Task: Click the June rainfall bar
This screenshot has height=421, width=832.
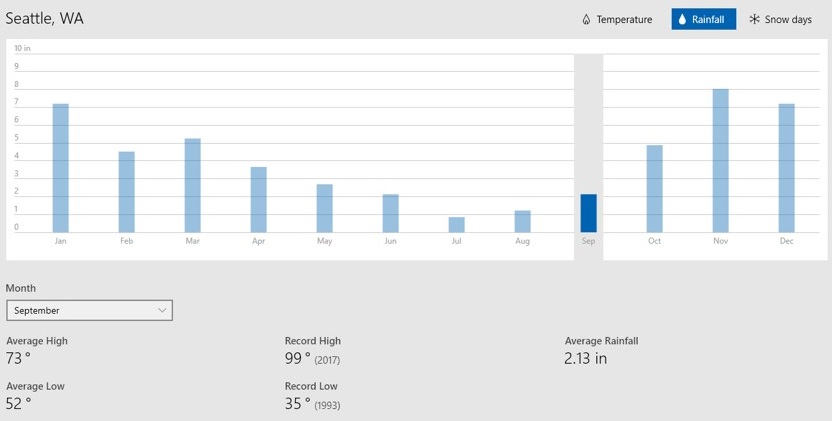Action: pos(391,213)
